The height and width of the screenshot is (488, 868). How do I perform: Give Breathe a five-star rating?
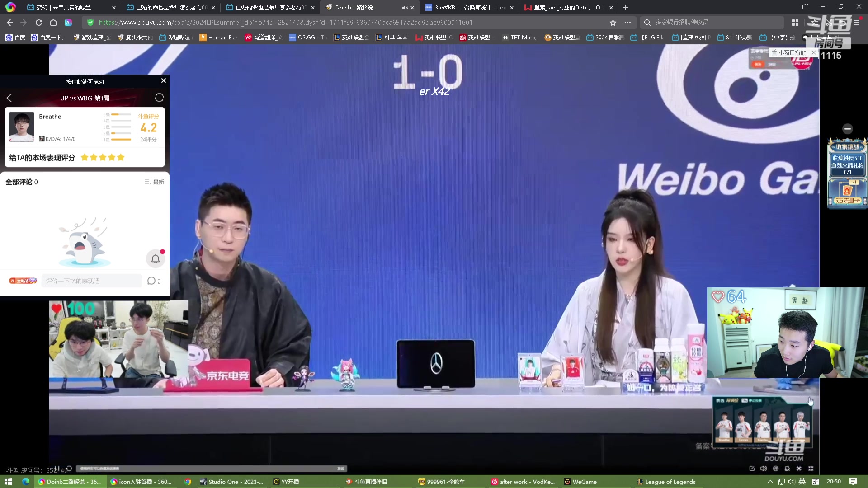(x=121, y=157)
